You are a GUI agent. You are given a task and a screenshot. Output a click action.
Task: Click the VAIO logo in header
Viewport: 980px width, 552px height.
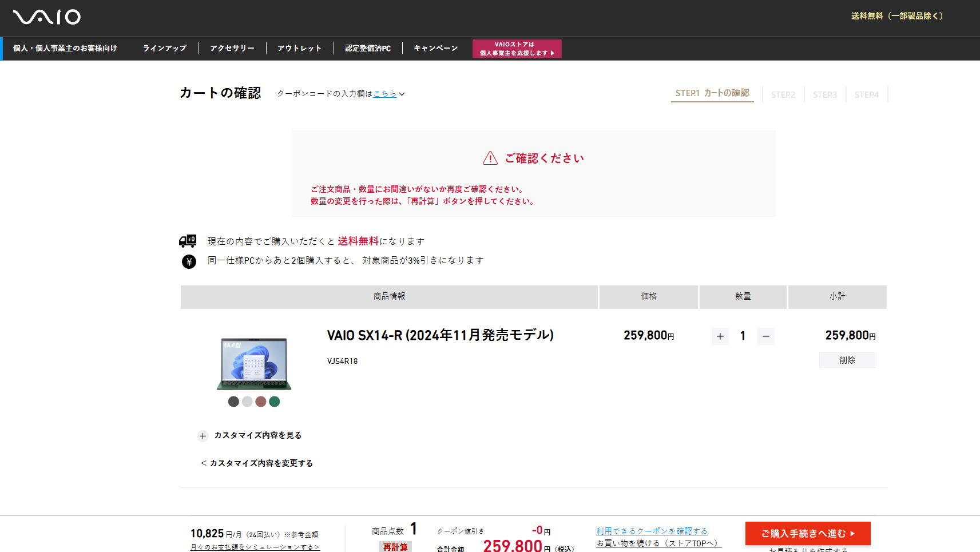coord(47,17)
